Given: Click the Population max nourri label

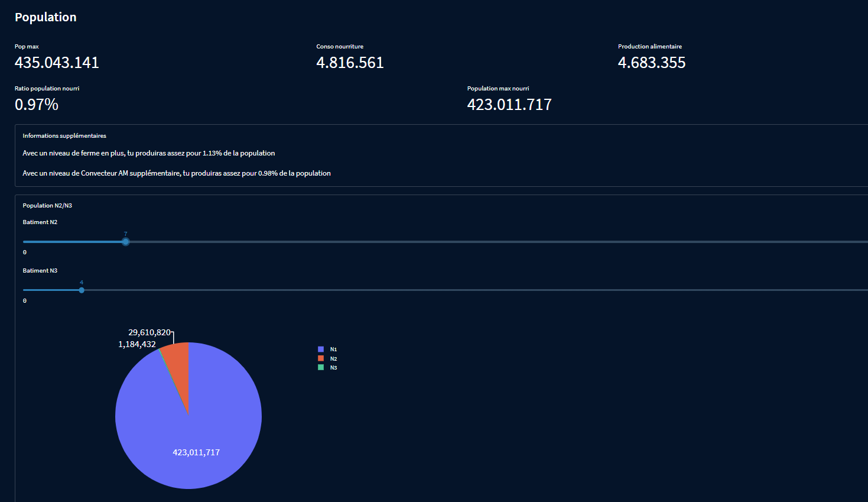Looking at the screenshot, I should (498, 89).
